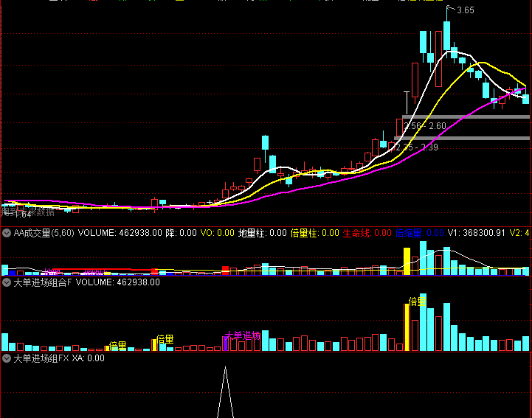532x418 pixels.
Task: Select the V1: 368300.91 value
Action: tap(477, 233)
